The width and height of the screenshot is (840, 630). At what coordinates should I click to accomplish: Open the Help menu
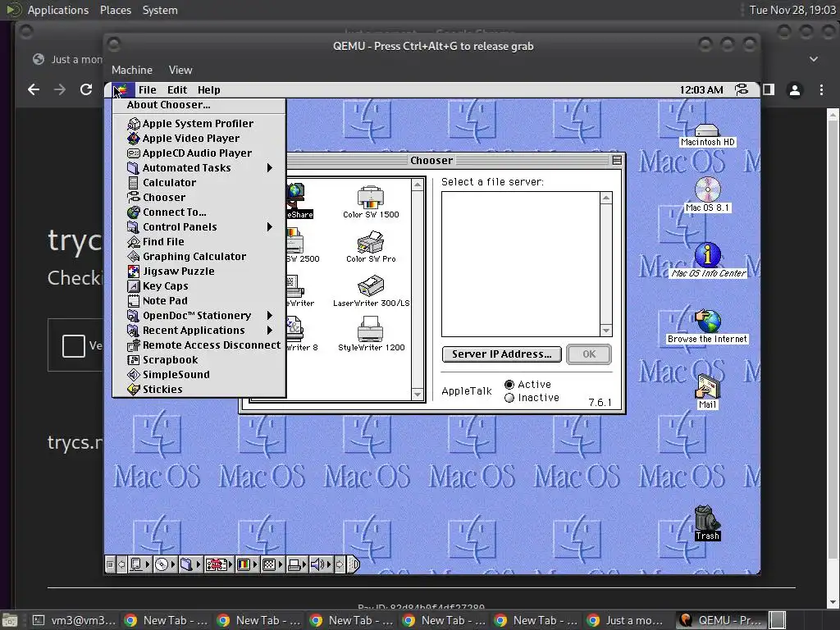209,90
